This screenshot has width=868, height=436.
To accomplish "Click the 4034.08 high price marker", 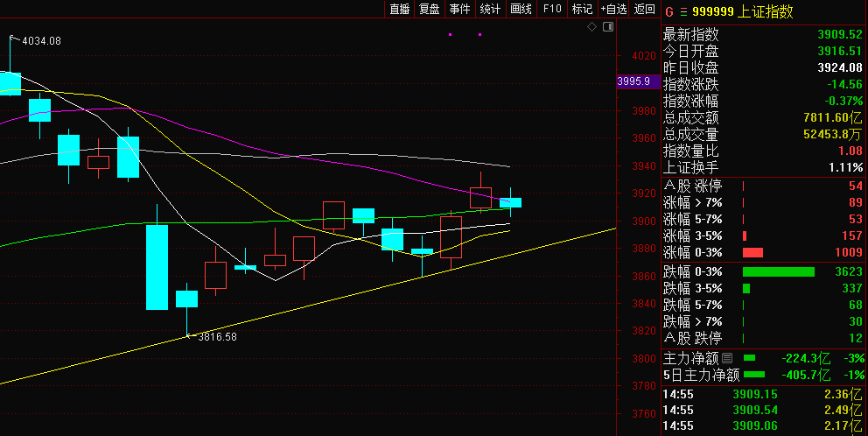I will click(x=41, y=41).
